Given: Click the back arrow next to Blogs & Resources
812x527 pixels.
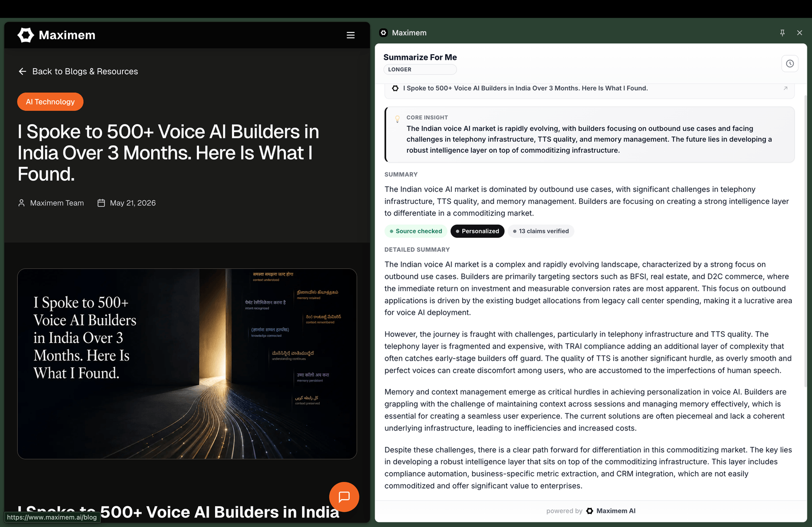Looking at the screenshot, I should click(22, 72).
